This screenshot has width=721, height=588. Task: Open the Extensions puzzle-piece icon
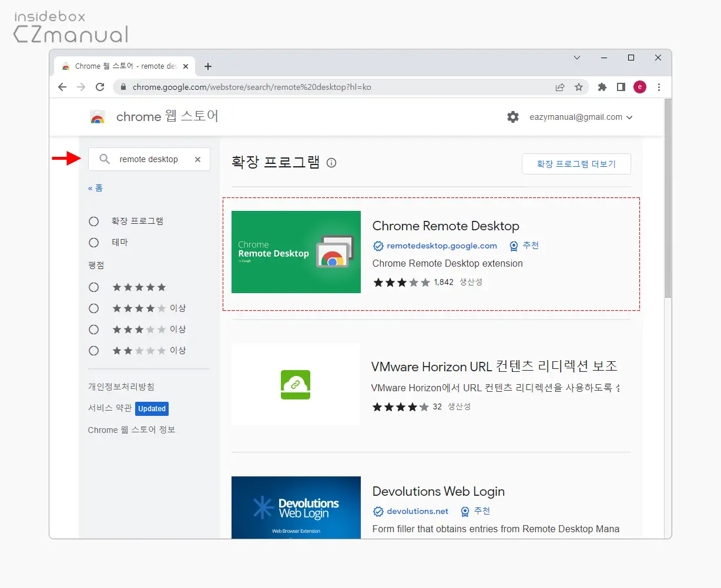coord(602,87)
